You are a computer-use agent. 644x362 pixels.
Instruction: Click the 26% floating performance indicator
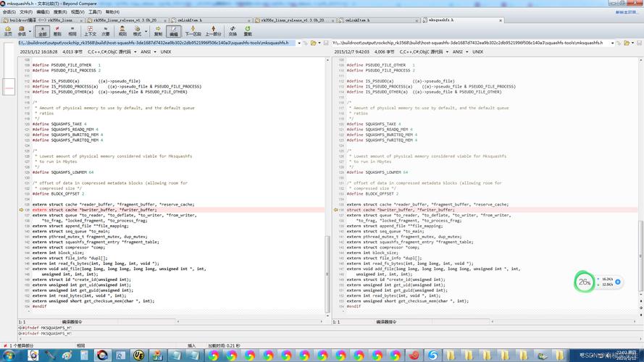tap(584, 282)
